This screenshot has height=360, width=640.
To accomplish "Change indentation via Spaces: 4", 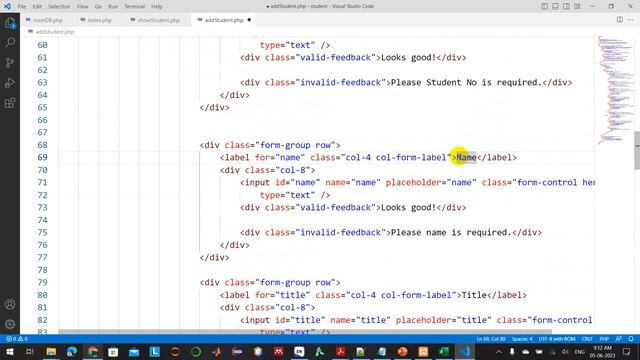I will pos(522,339).
